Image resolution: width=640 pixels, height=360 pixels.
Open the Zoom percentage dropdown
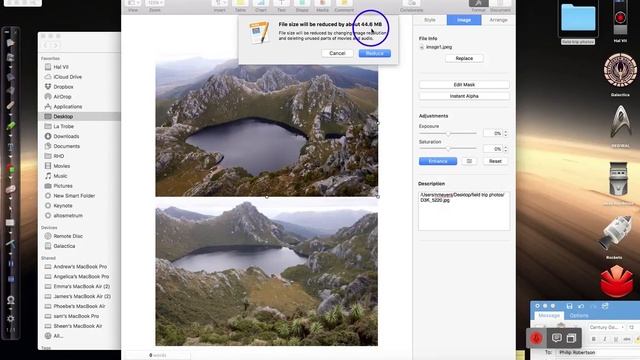click(155, 5)
